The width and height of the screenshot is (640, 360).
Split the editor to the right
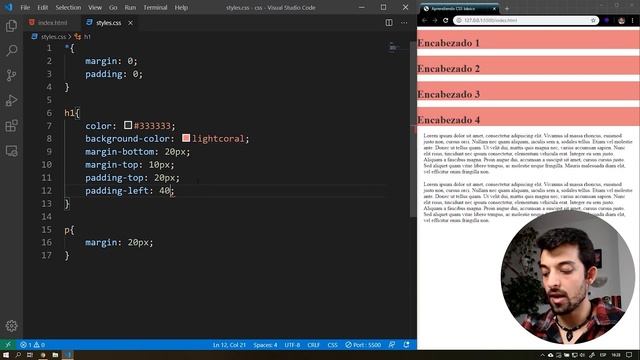pos(389,23)
